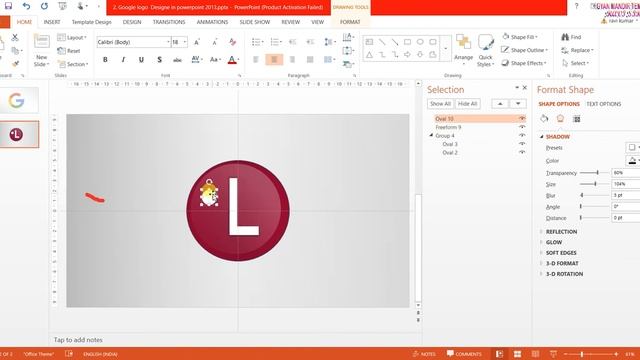The height and width of the screenshot is (360, 640).
Task: Click the Find binoculars button
Action: pos(571,37)
